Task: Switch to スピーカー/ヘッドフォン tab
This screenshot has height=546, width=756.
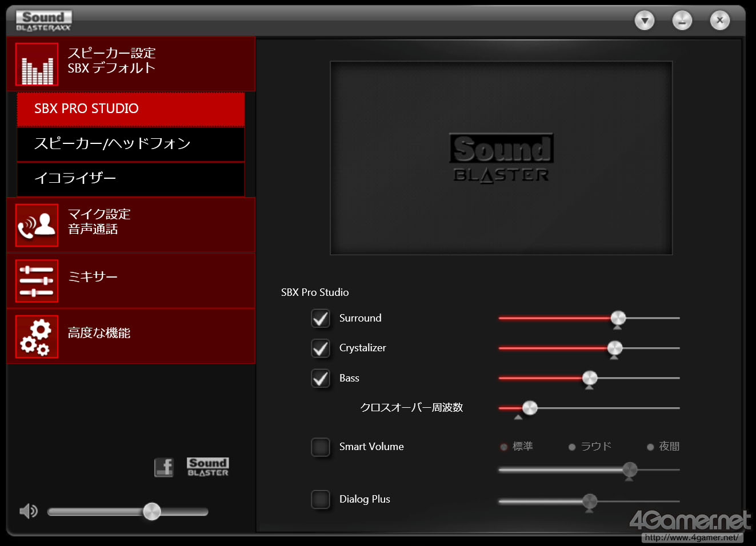Action: click(131, 144)
